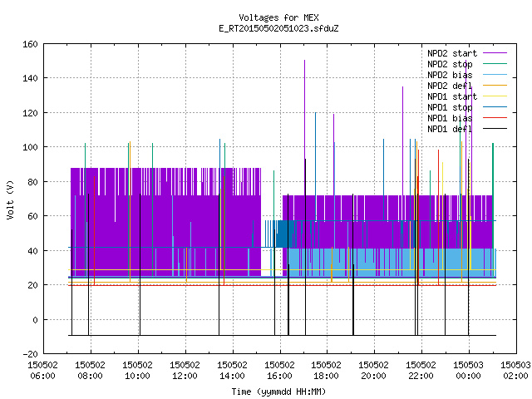Click the NPD1 defl legend label
Screen dimensions: 532x399
pyautogui.click(x=450, y=129)
